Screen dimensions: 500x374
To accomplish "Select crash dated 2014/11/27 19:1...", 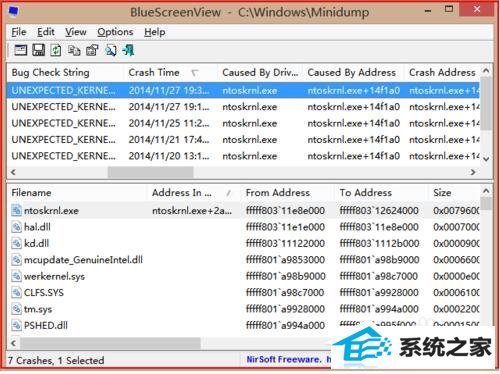I will [243, 107].
